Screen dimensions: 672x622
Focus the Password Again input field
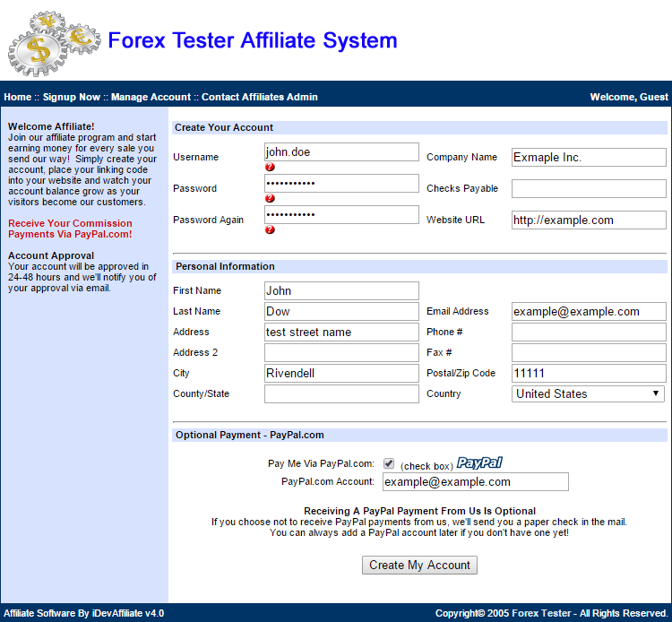pos(341,215)
